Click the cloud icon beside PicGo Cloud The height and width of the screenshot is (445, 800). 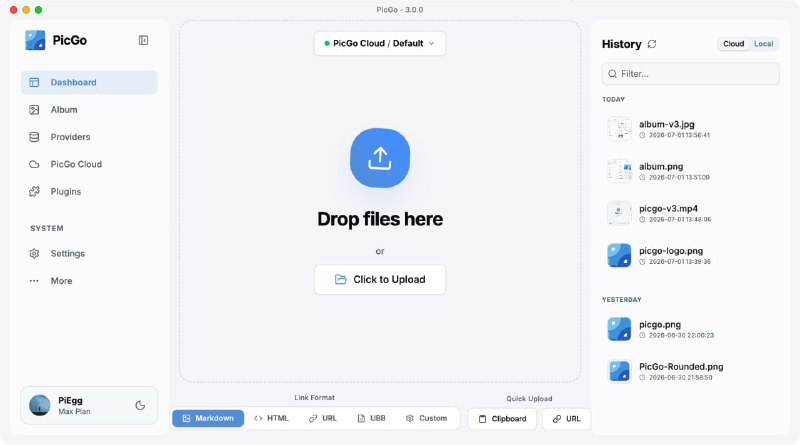click(x=34, y=164)
